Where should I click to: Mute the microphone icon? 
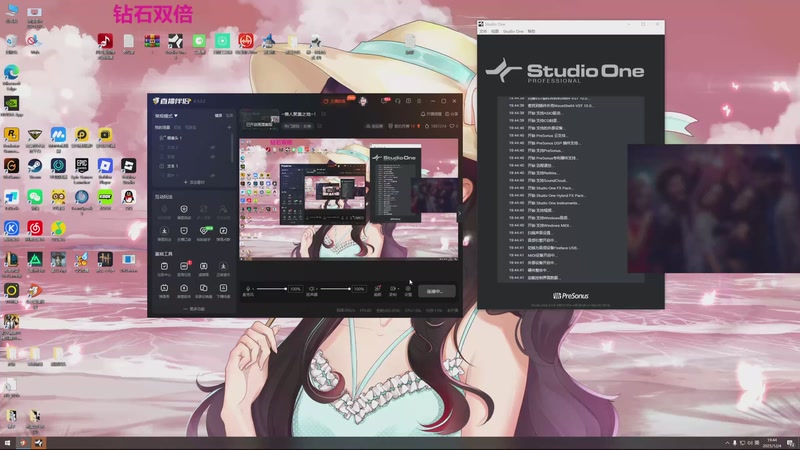(x=248, y=289)
